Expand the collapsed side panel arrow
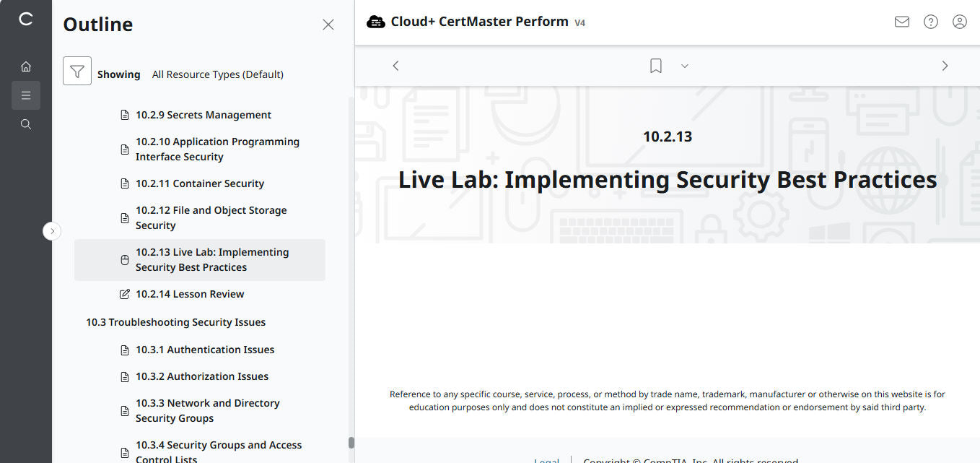980x463 pixels. coord(51,230)
